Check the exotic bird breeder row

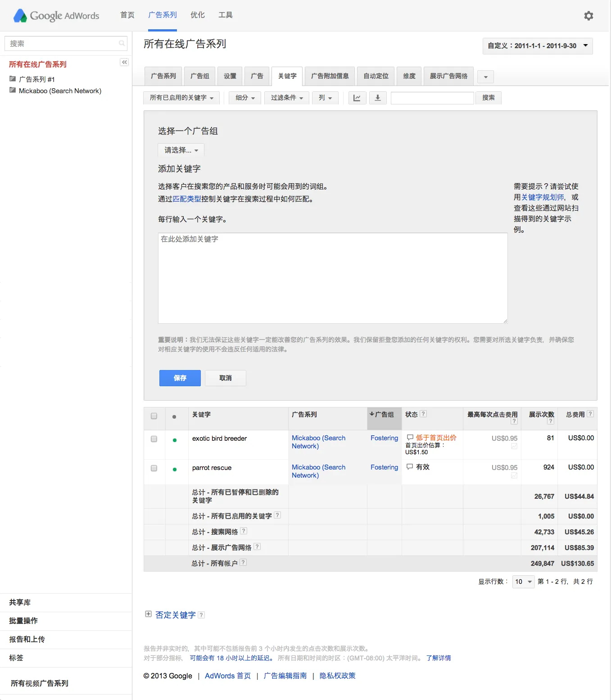point(154,439)
